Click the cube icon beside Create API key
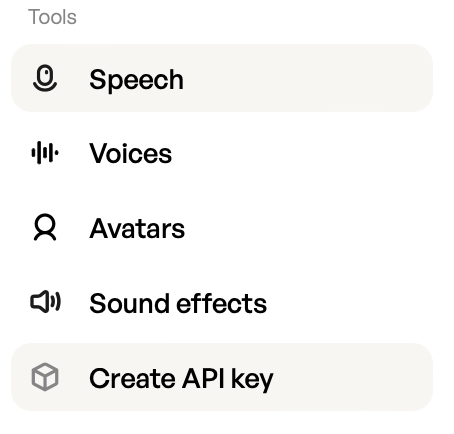 (45, 377)
